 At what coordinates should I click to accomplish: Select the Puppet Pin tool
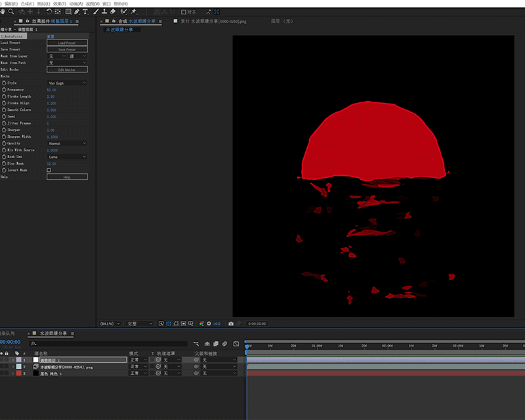134,12
